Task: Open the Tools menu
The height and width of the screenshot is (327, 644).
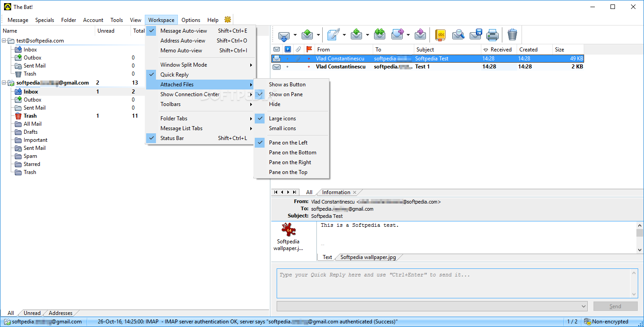Action: coord(117,20)
